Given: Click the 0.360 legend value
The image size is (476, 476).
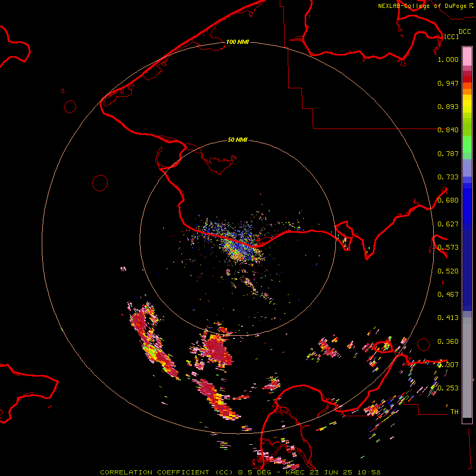Looking at the screenshot, I should tap(448, 342).
